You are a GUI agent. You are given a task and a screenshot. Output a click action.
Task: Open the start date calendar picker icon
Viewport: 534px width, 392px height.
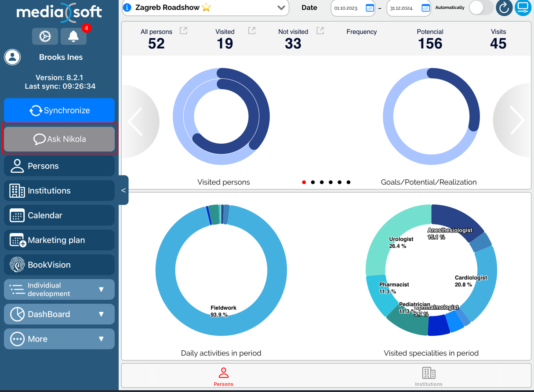coord(370,8)
